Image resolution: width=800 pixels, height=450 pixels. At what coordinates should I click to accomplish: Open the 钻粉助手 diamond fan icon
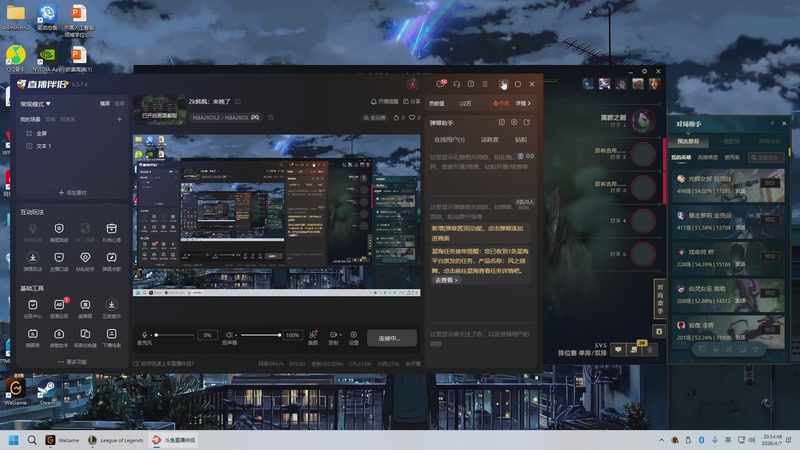pos(85,258)
